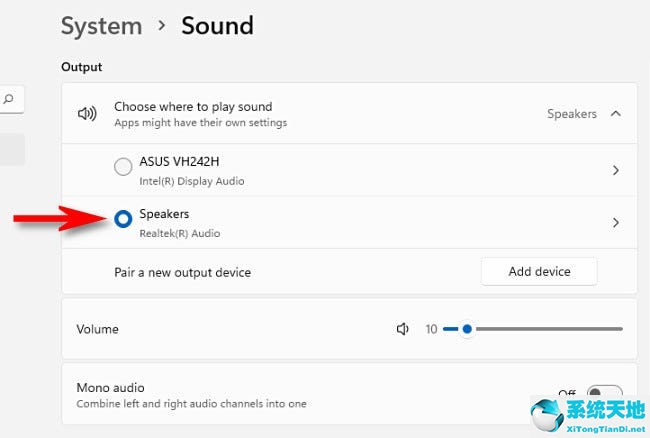Click the Volume slider thumb
The width and height of the screenshot is (650, 438).
point(467,329)
